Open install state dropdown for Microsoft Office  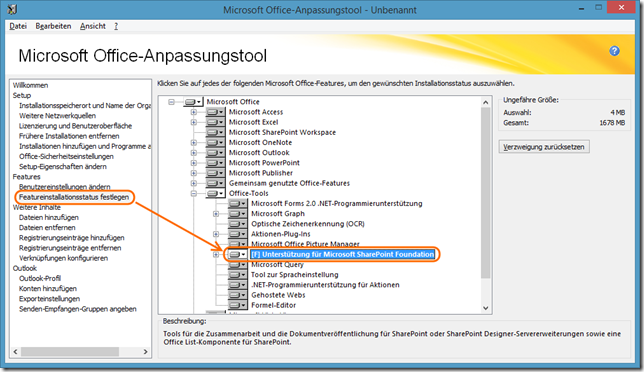[193, 101]
